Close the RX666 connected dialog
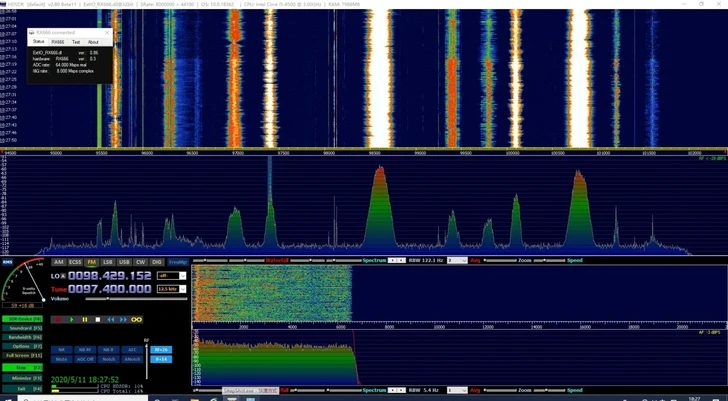This screenshot has width=728, height=401. [107, 32]
